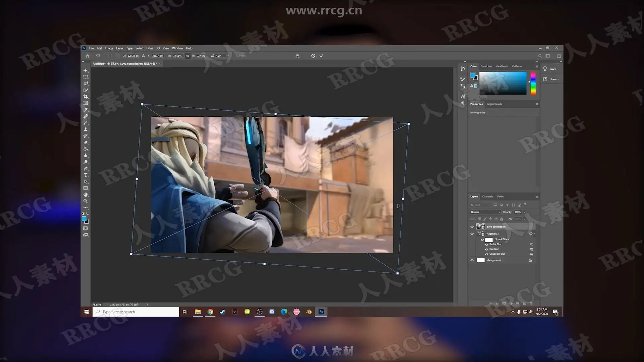The image size is (644, 362).
Task: Switch to the Channels tab
Action: 487,197
